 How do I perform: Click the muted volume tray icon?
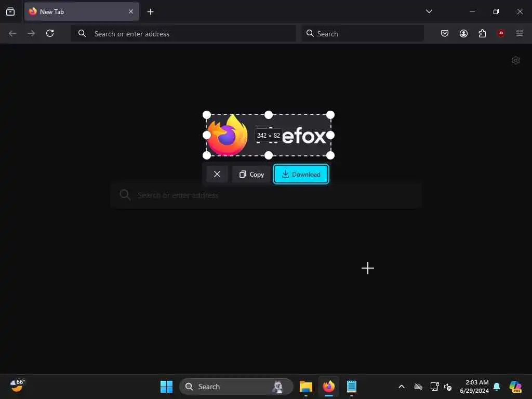pyautogui.click(x=448, y=387)
